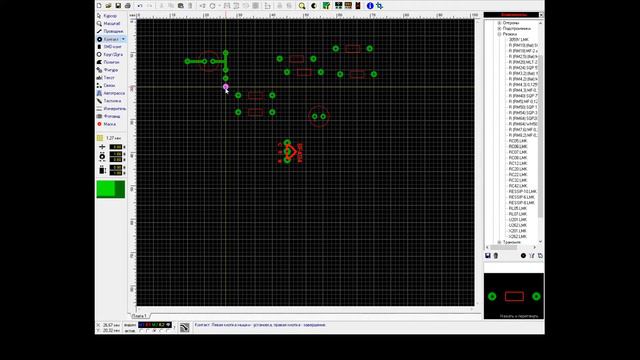
Task: Select macro RESSIP-10.LMK
Action: 522,191
